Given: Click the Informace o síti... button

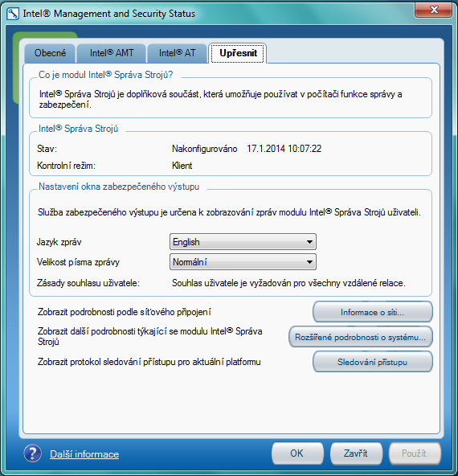Looking at the screenshot, I should coord(373,312).
